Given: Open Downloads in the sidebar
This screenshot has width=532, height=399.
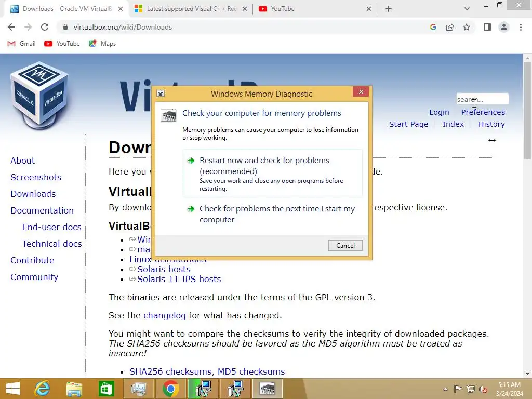Looking at the screenshot, I should tap(33, 194).
